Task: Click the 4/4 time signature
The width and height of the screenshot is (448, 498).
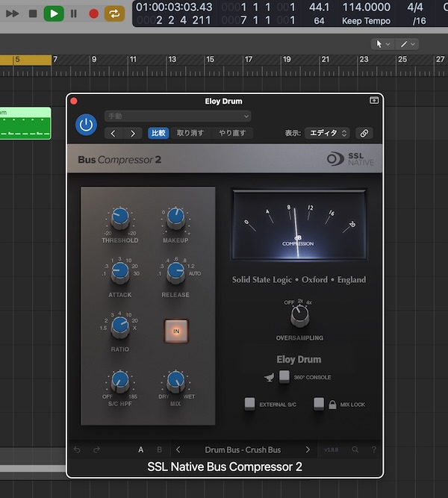Action: coord(415,7)
